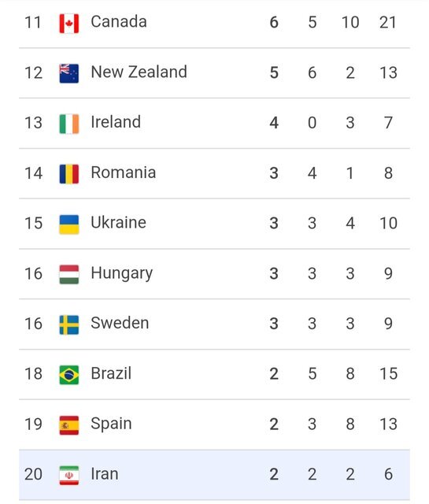Click the Iran flag icon
The width and height of the screenshot is (429, 504).
click(69, 475)
